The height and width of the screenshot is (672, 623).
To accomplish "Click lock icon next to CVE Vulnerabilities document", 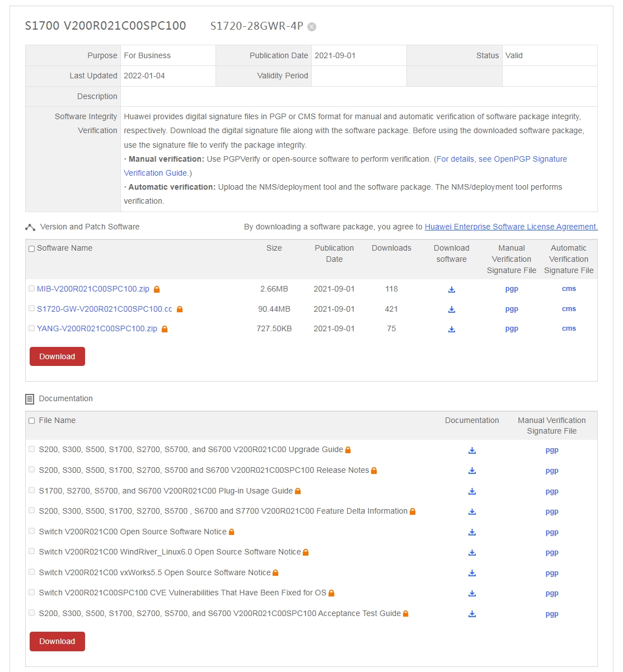I will [x=331, y=593].
